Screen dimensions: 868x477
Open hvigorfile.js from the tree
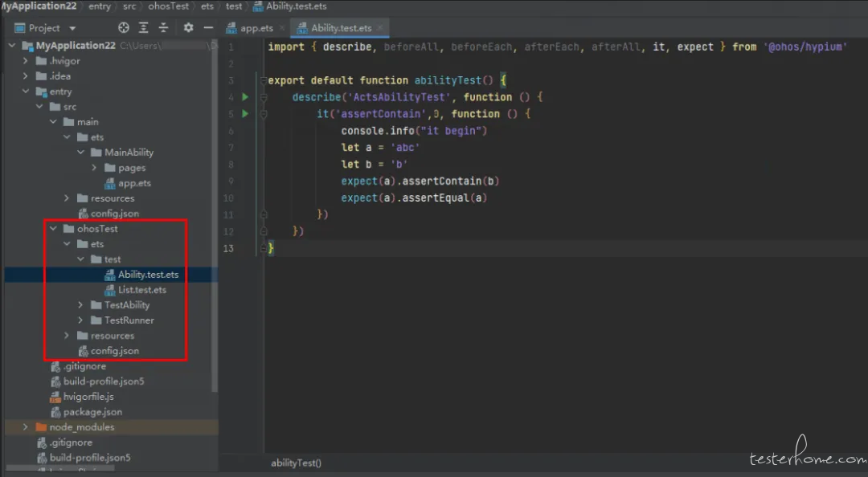[88, 396]
